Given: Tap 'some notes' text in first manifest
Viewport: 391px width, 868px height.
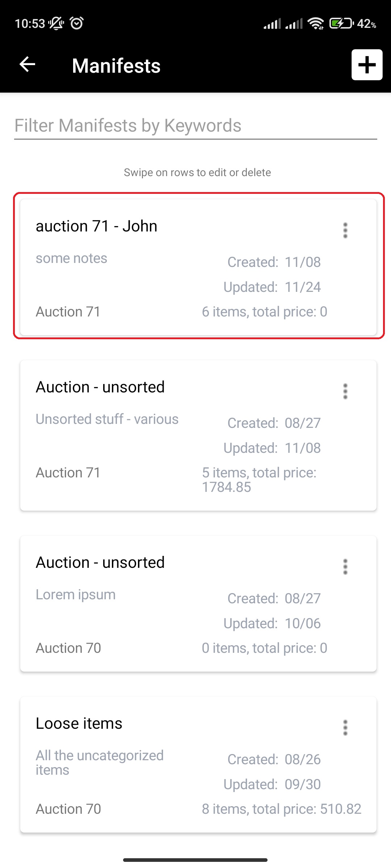Looking at the screenshot, I should (71, 259).
